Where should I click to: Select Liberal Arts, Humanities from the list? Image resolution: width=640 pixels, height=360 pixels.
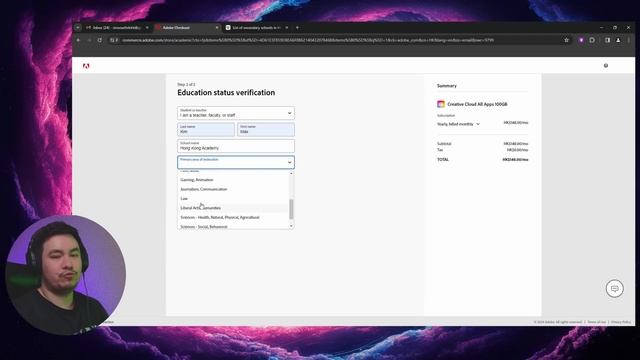click(x=234, y=208)
